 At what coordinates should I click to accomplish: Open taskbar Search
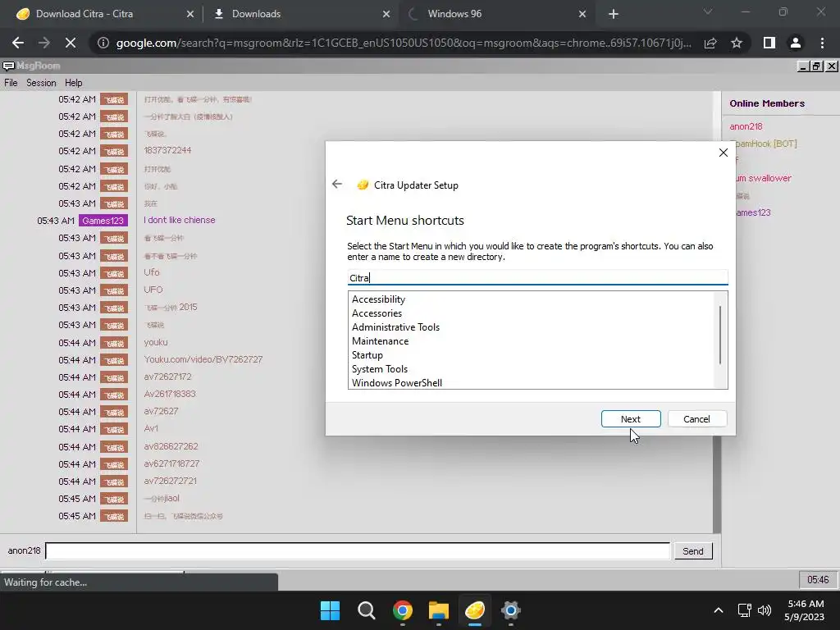pos(367,610)
